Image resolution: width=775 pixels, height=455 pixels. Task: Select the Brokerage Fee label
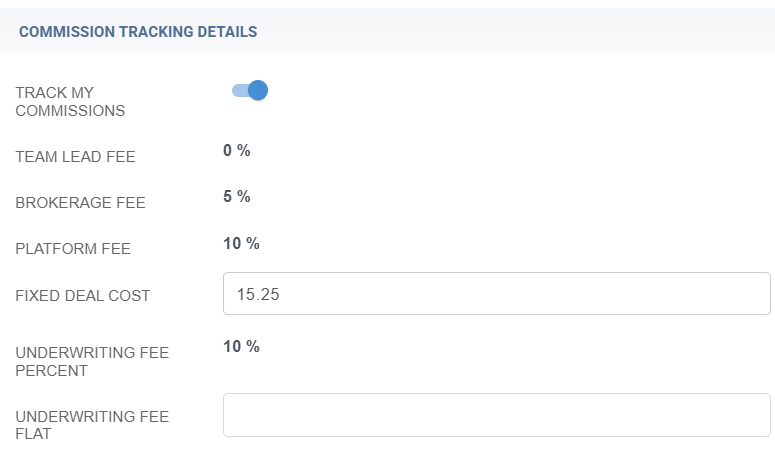click(x=81, y=203)
